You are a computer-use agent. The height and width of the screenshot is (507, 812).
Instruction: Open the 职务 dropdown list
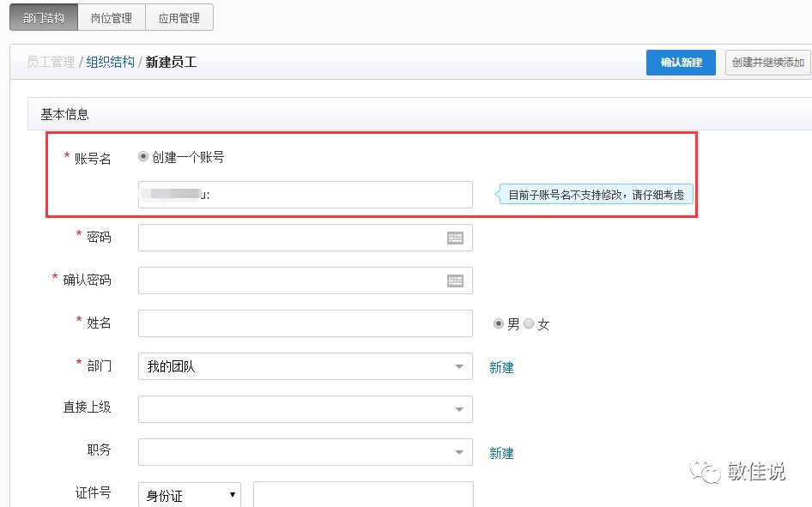click(305, 452)
